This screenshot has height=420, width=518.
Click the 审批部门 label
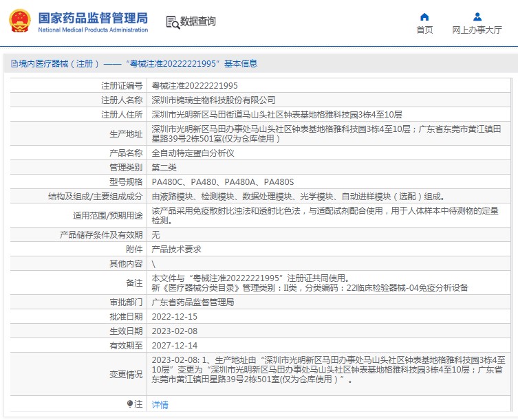(126, 302)
